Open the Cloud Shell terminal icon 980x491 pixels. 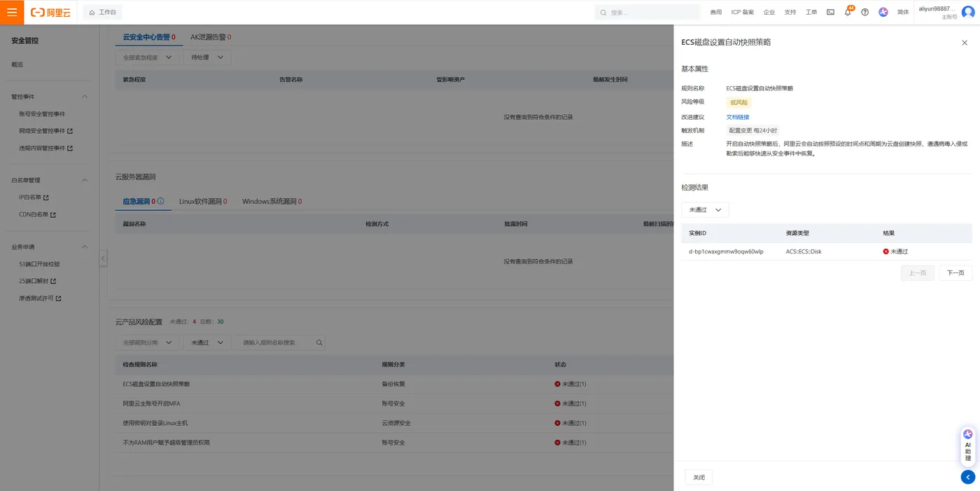pos(830,13)
